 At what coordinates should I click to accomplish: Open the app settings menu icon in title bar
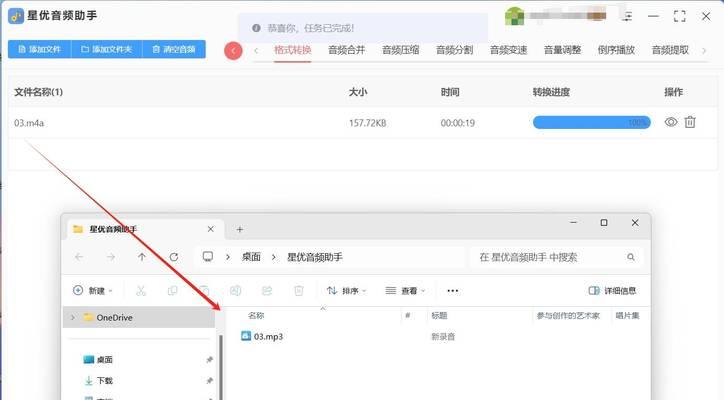click(x=627, y=16)
